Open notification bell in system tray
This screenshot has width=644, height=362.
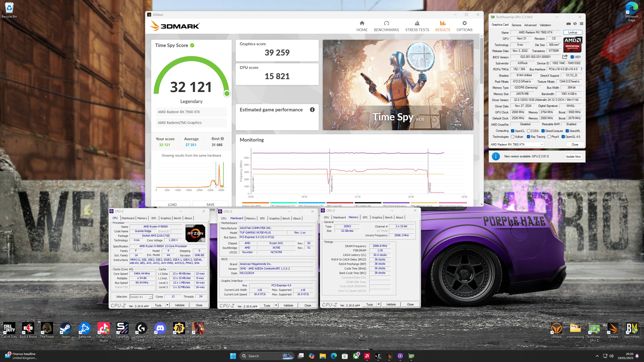(x=637, y=356)
